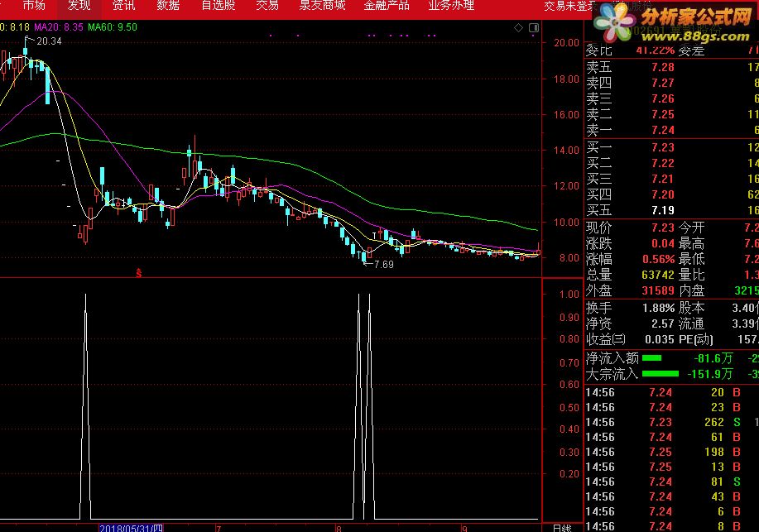Select the tick row with volume 262 S

[x=671, y=423]
